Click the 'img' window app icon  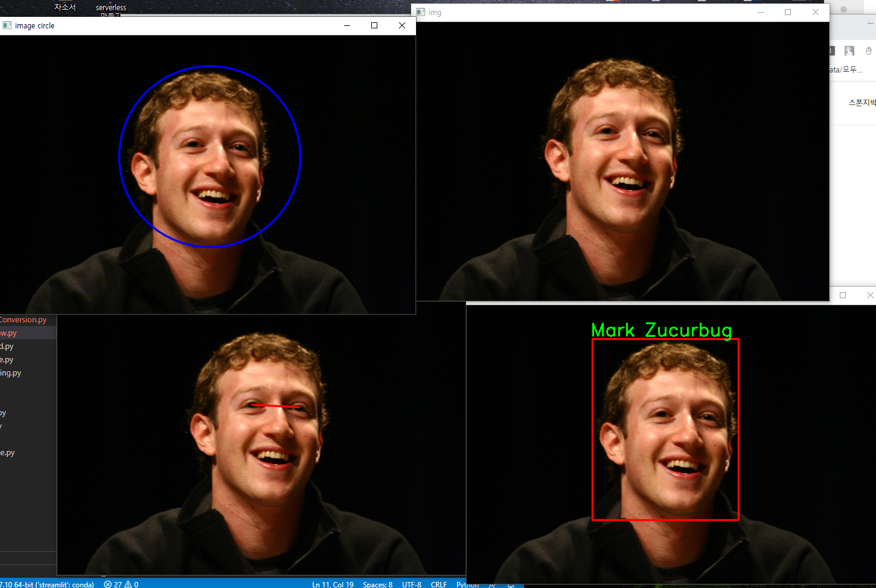[x=421, y=12]
